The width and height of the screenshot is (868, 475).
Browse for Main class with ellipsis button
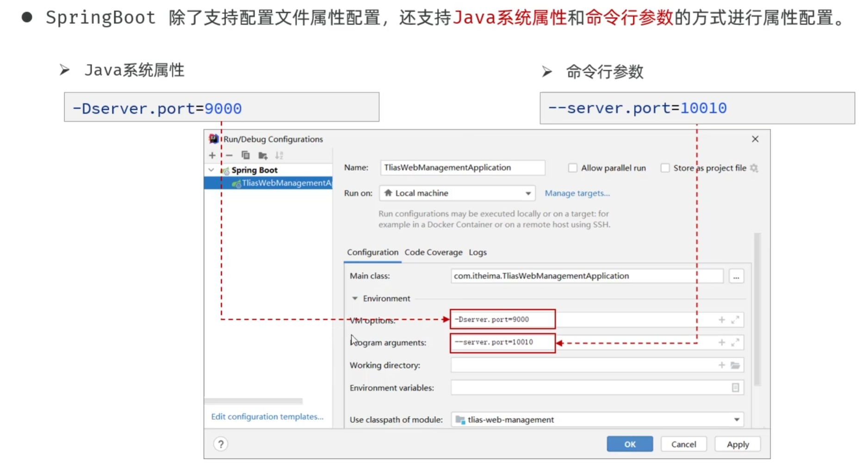coord(736,276)
